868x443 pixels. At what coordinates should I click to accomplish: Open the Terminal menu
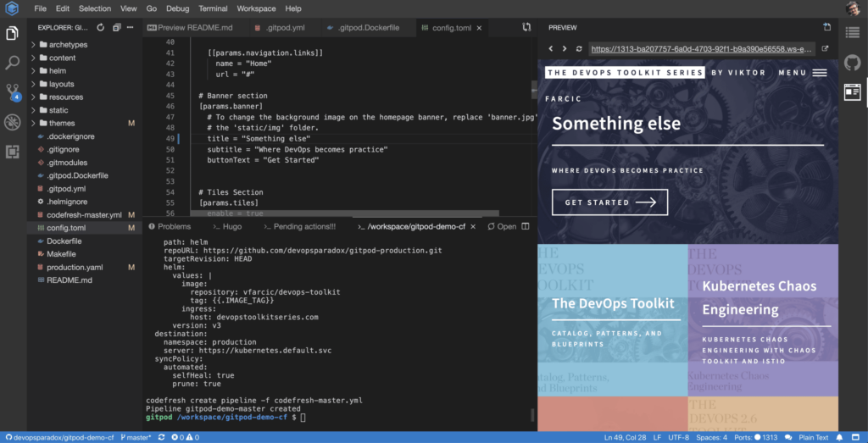(x=213, y=8)
